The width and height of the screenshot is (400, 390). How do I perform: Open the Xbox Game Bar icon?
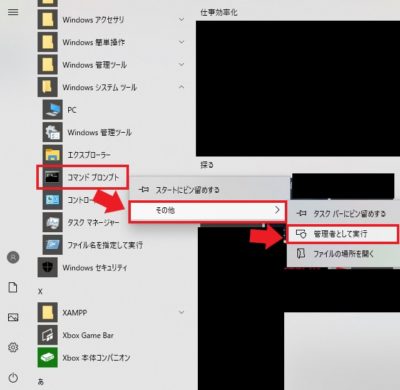tap(47, 335)
